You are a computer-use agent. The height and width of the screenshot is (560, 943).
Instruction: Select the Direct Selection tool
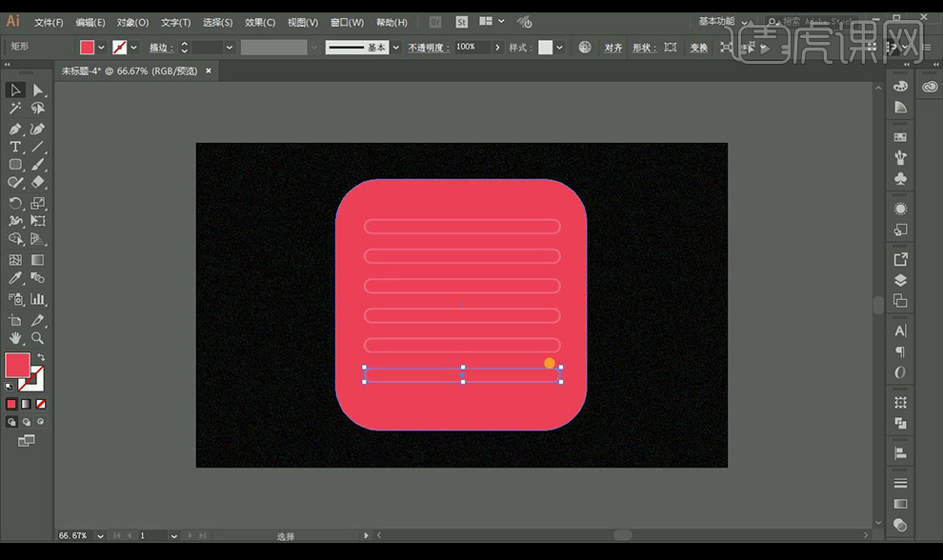click(x=38, y=90)
